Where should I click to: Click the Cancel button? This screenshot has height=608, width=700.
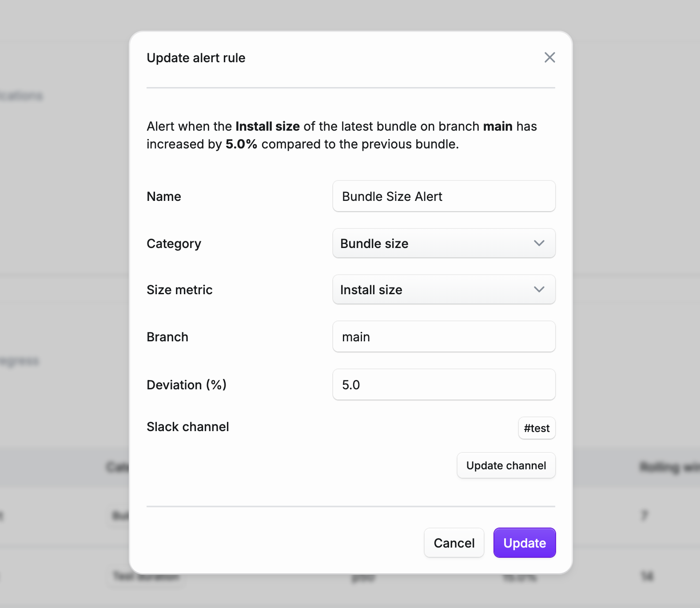click(453, 543)
